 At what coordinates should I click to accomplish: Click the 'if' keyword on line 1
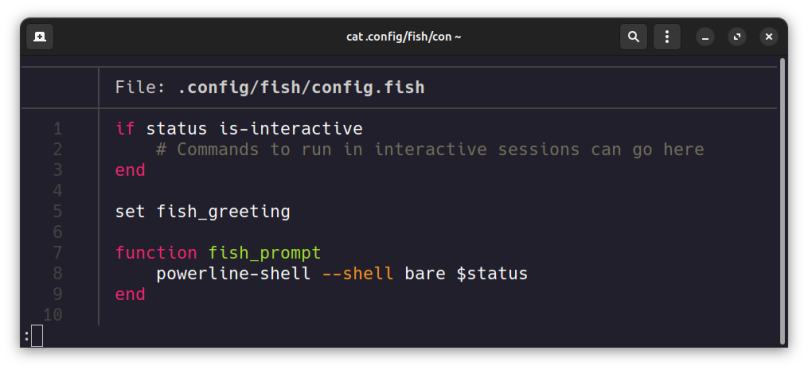125,129
